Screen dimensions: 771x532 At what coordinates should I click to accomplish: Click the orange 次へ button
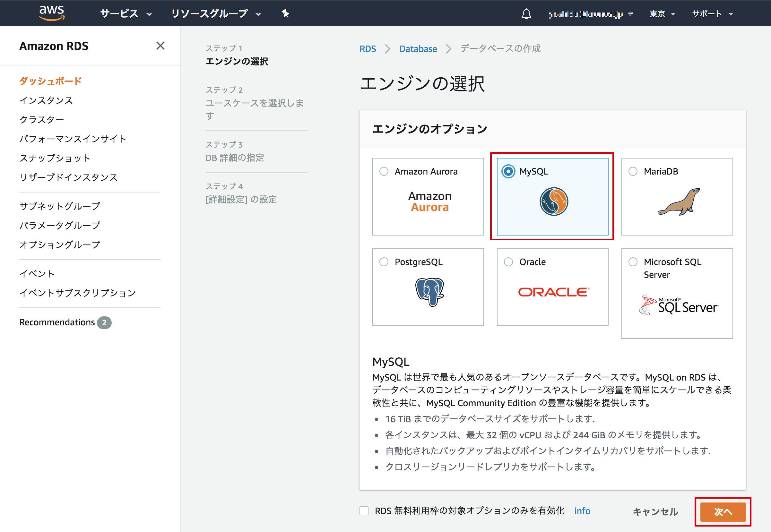point(723,512)
